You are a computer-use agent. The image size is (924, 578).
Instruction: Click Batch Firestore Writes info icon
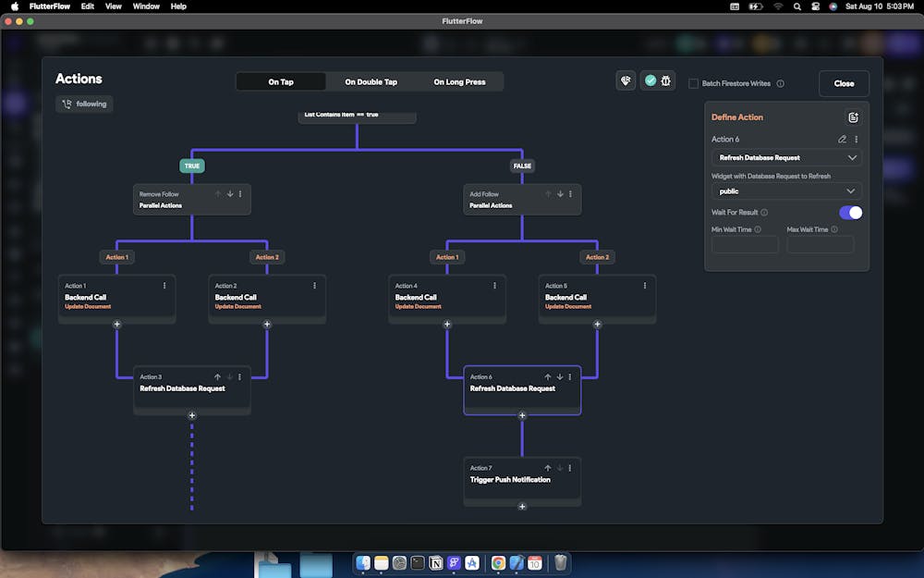pyautogui.click(x=780, y=84)
